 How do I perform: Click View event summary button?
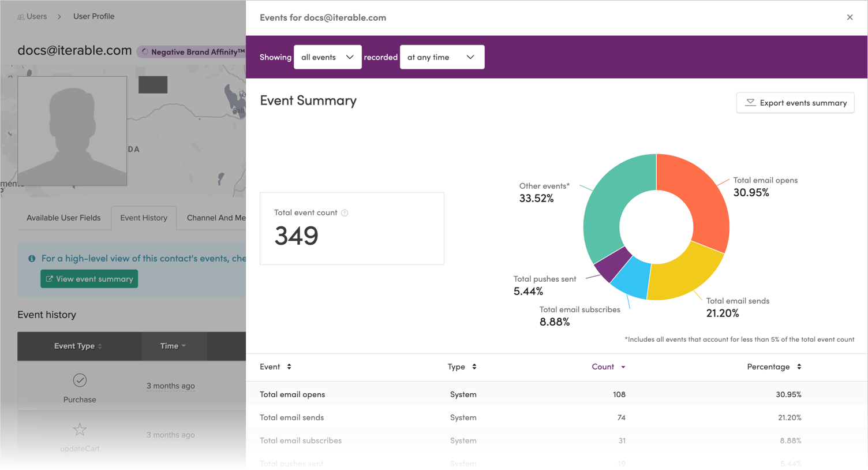click(x=89, y=279)
